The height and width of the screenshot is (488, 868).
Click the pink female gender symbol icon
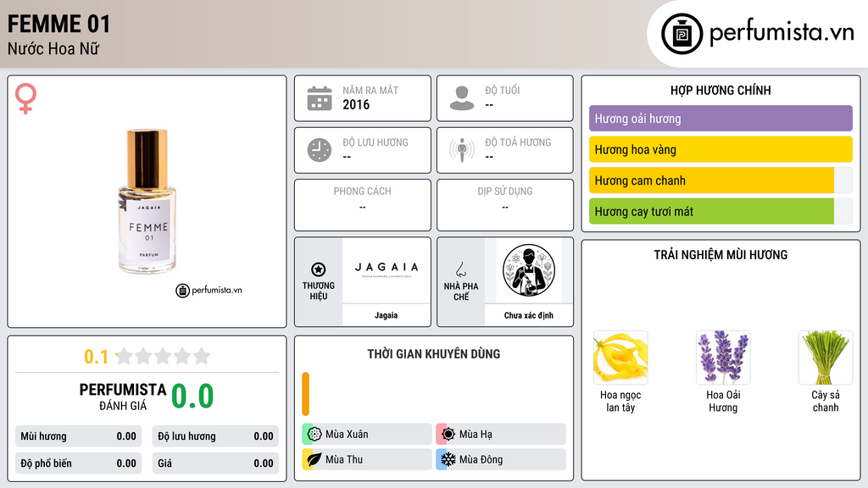(x=25, y=98)
